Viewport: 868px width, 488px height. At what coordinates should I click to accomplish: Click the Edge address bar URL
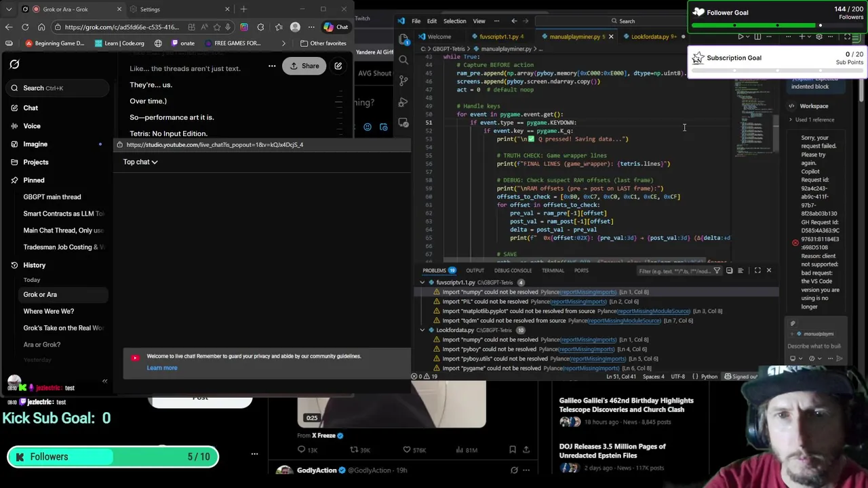pyautogui.click(x=122, y=27)
